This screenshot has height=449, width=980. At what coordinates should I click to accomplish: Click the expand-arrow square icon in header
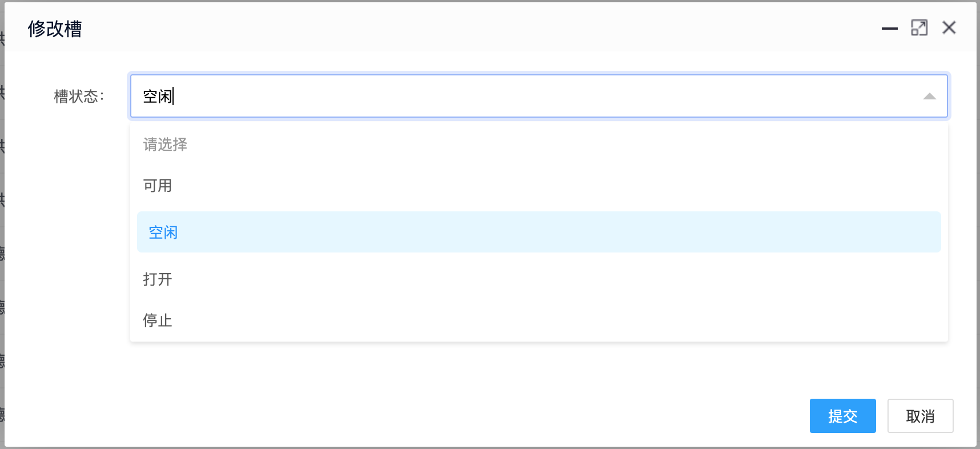coord(919,27)
